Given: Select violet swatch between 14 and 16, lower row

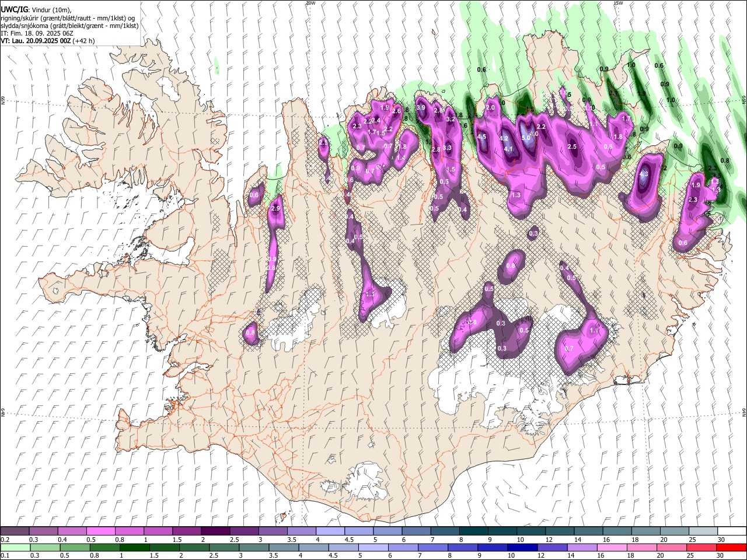Looking at the screenshot, I should [x=582, y=548].
